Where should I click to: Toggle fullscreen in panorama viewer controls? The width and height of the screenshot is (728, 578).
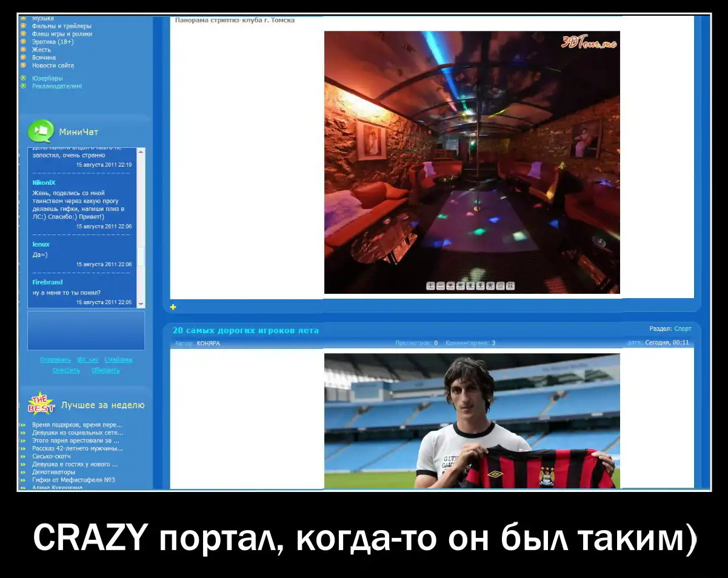pos(510,286)
